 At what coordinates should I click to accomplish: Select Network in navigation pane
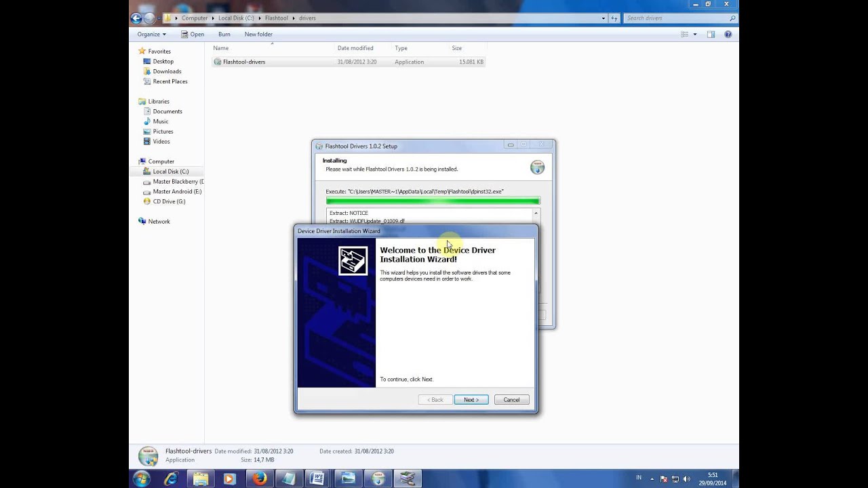pos(159,222)
